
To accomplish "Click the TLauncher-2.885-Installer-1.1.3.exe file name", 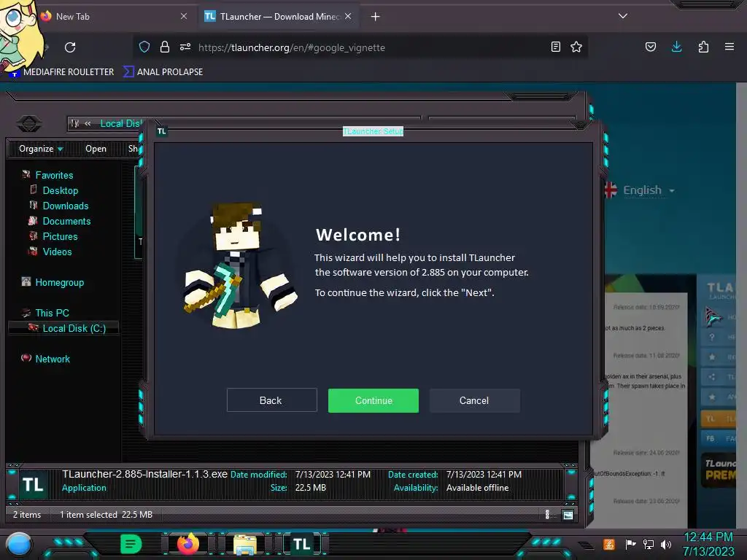I will (x=145, y=474).
